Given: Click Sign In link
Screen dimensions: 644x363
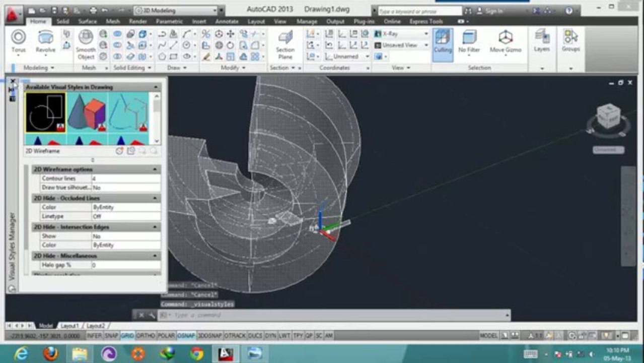Looking at the screenshot, I should 493,11.
